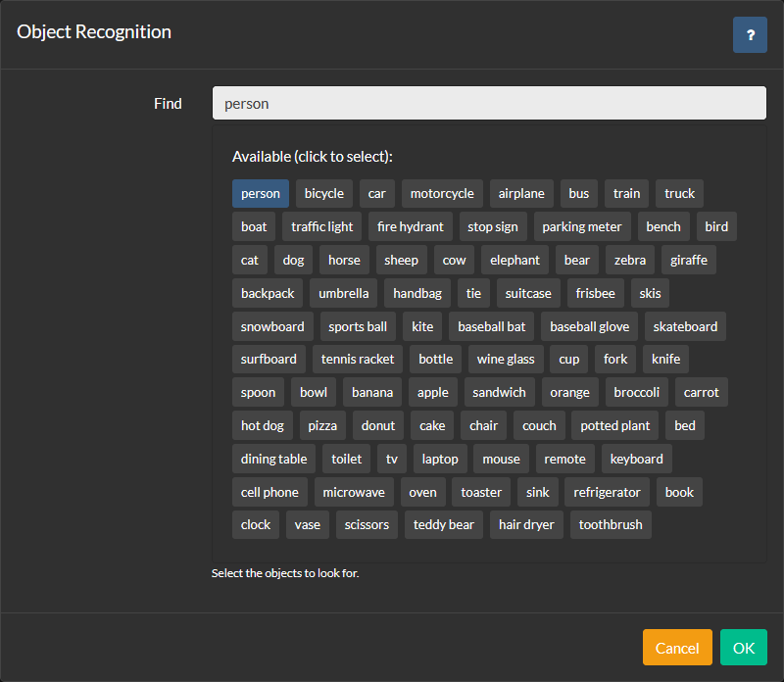Pick the wine glass tag
Image resolution: width=784 pixels, height=682 pixels.
(506, 359)
